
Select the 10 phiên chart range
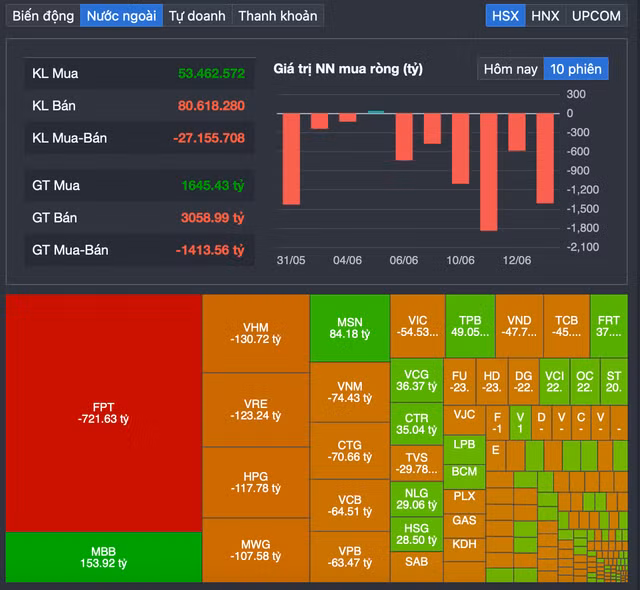(576, 69)
